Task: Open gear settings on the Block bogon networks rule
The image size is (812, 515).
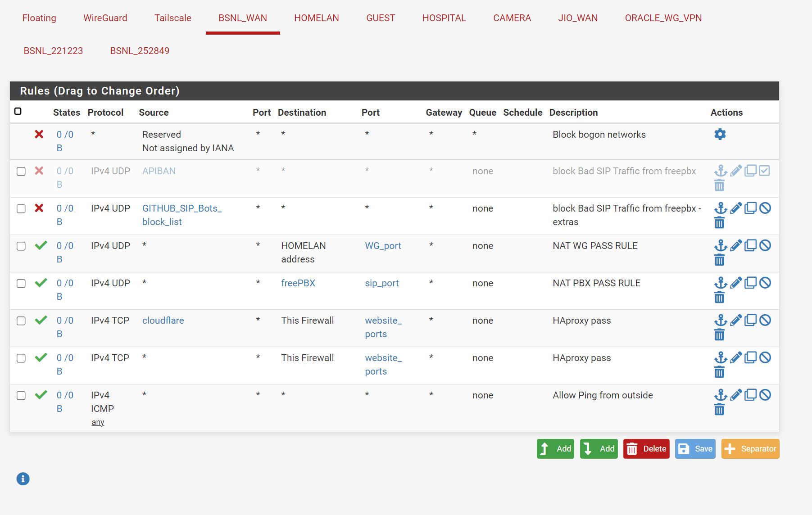Action: pyautogui.click(x=720, y=134)
